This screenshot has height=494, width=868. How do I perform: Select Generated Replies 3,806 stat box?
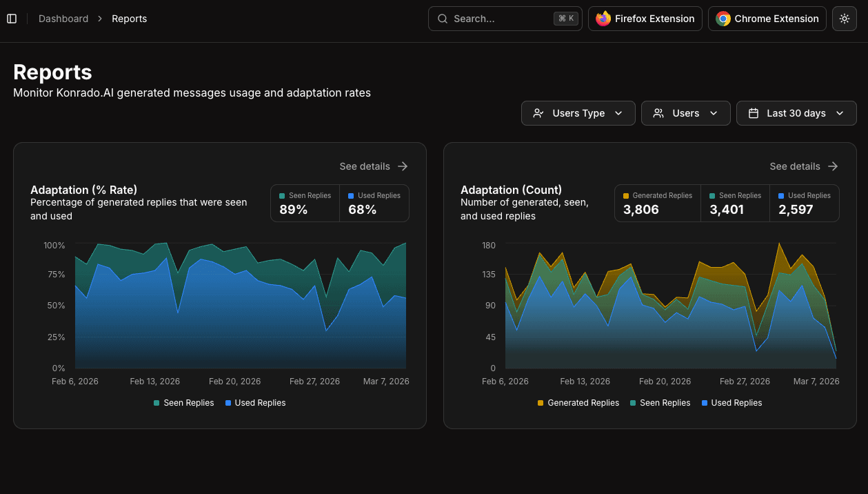[x=658, y=203]
